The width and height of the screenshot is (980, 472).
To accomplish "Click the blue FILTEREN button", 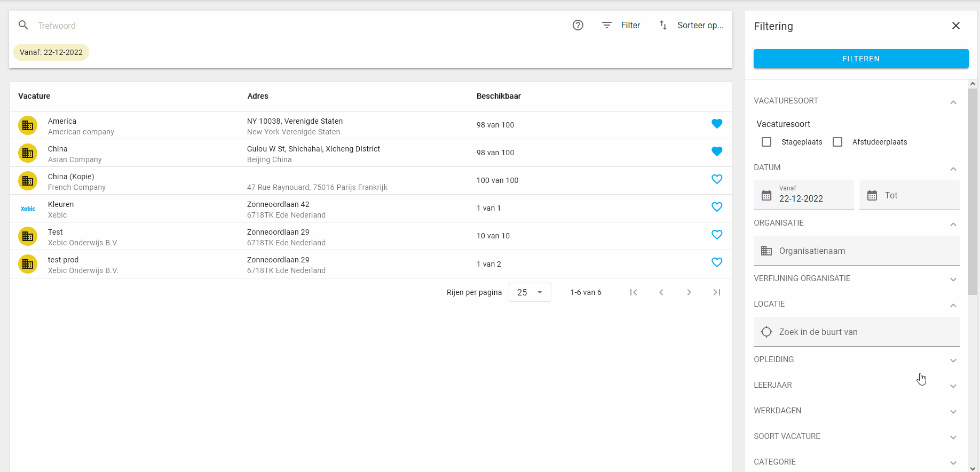I will coord(861,59).
